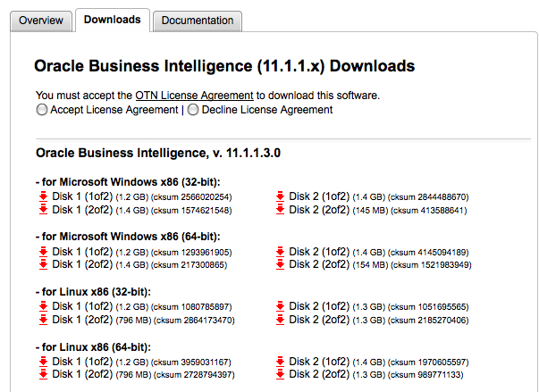Click Disk 1 (1of2) link under Windows 32-bit
This screenshot has width=539, height=392.
(82, 196)
